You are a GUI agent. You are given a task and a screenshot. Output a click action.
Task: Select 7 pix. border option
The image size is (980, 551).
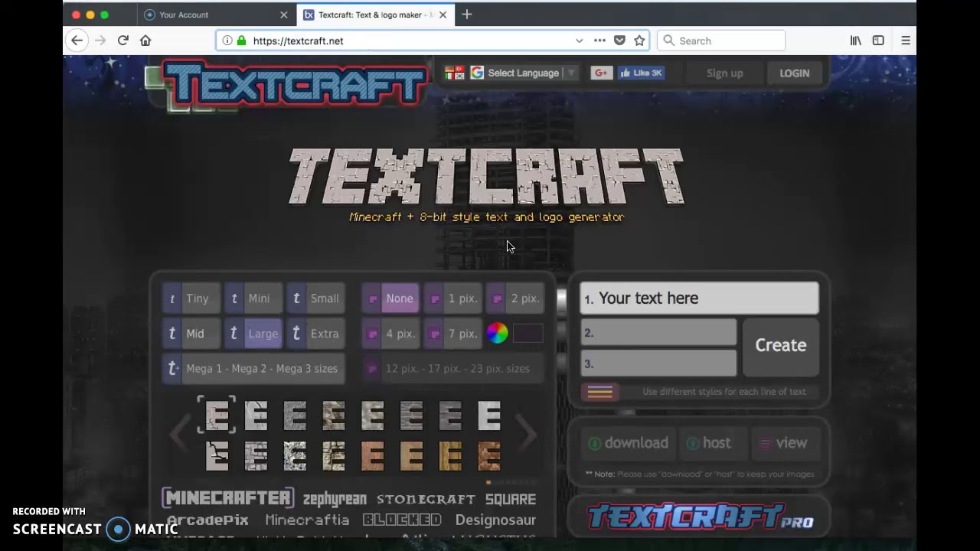(x=452, y=334)
